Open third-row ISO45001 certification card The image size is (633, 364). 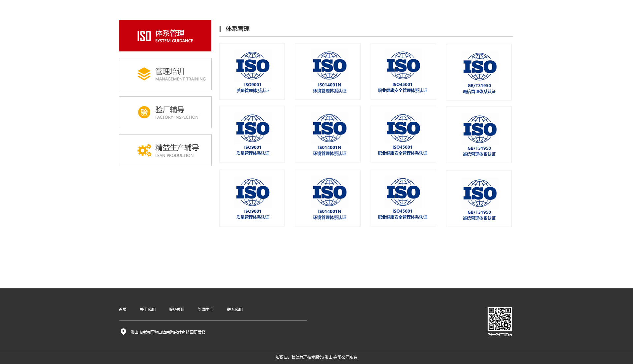403,198
